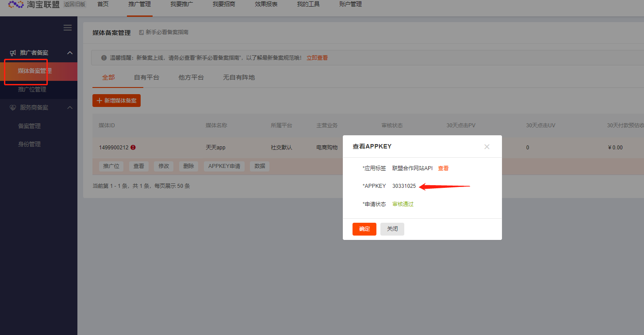Click the red warning icon beside 1499900212
This screenshot has height=335, width=644.
133,148
